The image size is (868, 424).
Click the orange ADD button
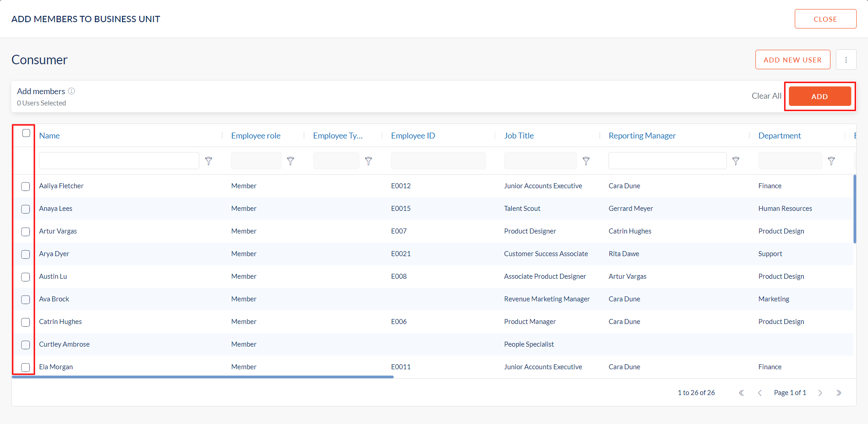click(820, 96)
